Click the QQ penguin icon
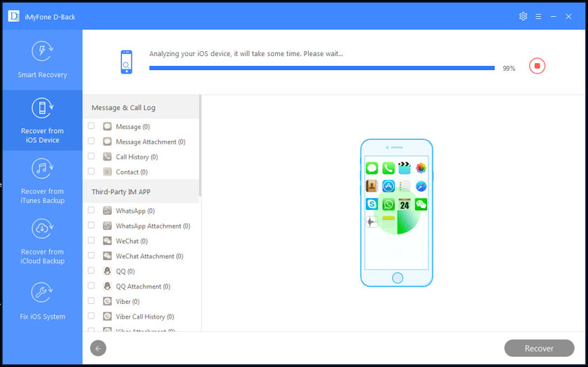The height and width of the screenshot is (367, 588). [x=107, y=271]
